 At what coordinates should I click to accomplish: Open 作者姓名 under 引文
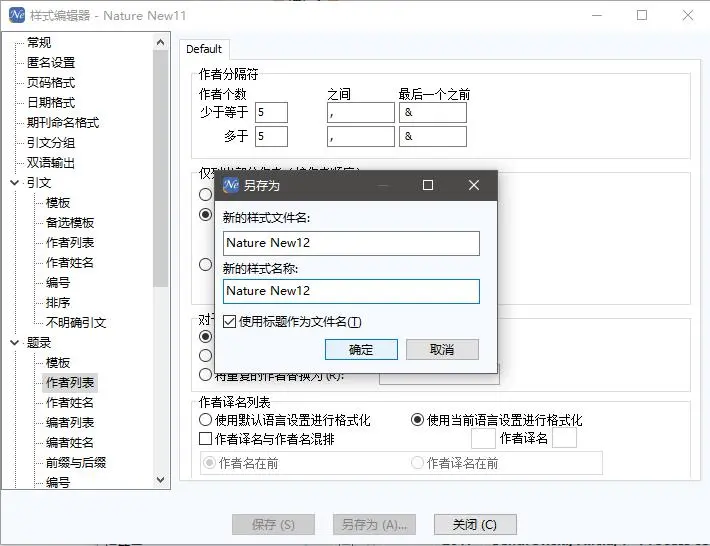70,262
